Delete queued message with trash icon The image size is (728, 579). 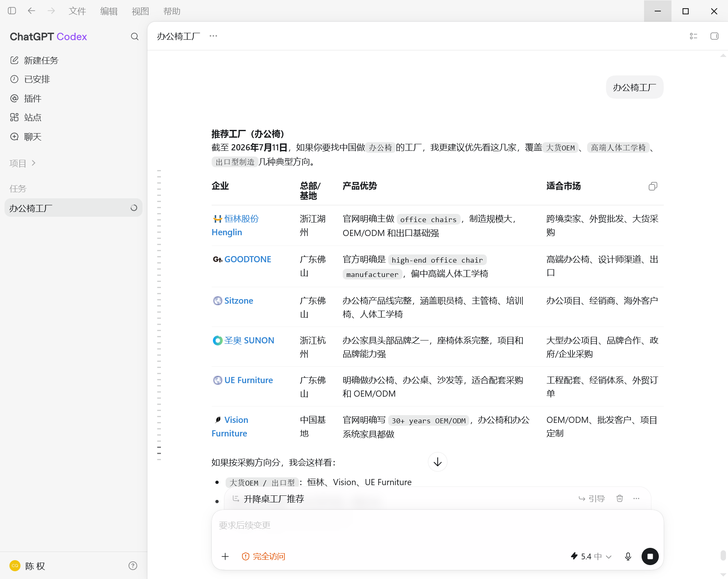620,499
